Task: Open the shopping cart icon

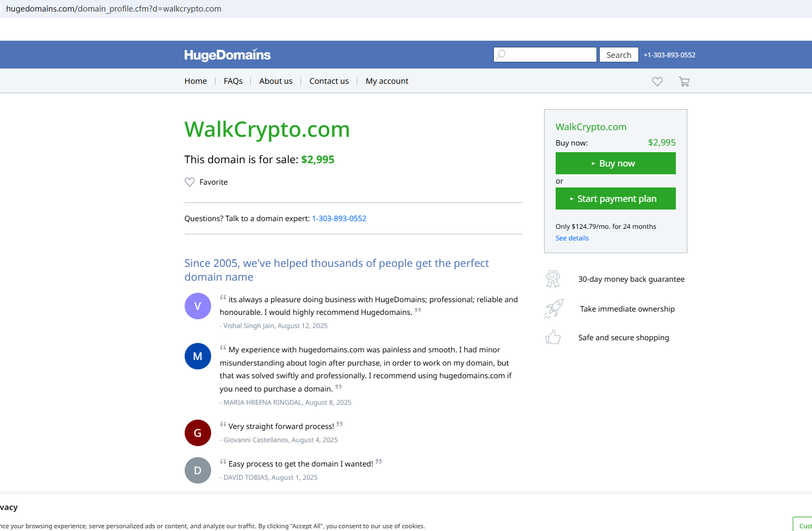Action: (684, 82)
